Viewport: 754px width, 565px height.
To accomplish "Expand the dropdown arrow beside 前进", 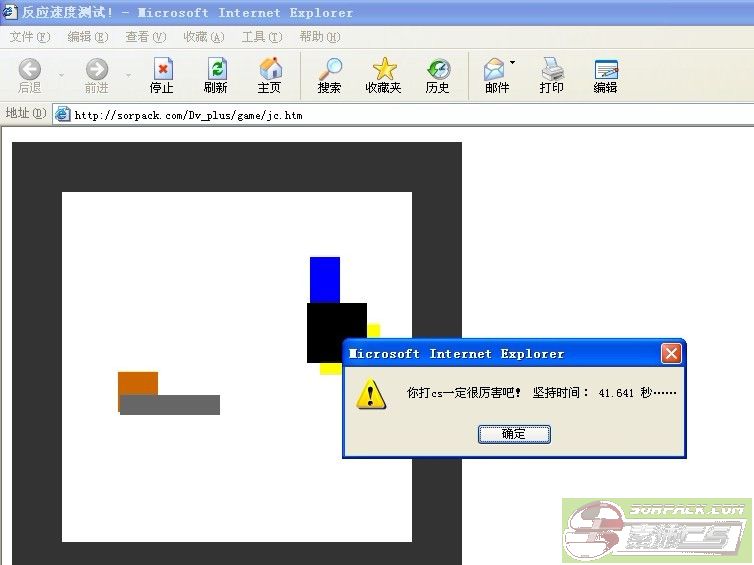I will coord(127,75).
